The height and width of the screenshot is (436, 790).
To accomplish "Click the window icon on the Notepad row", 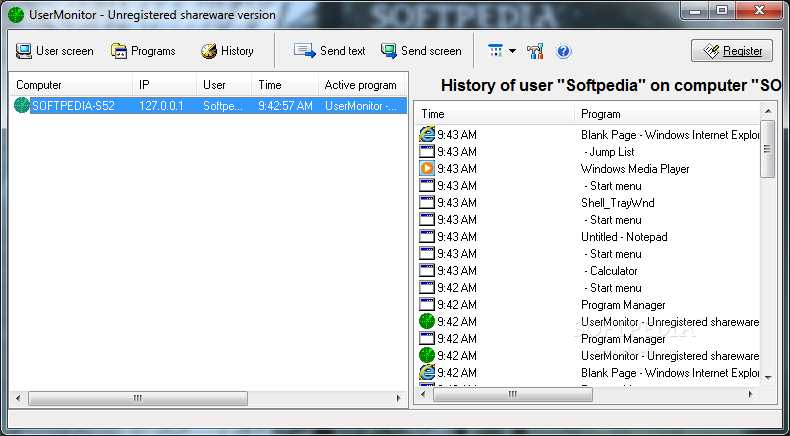I will [427, 236].
